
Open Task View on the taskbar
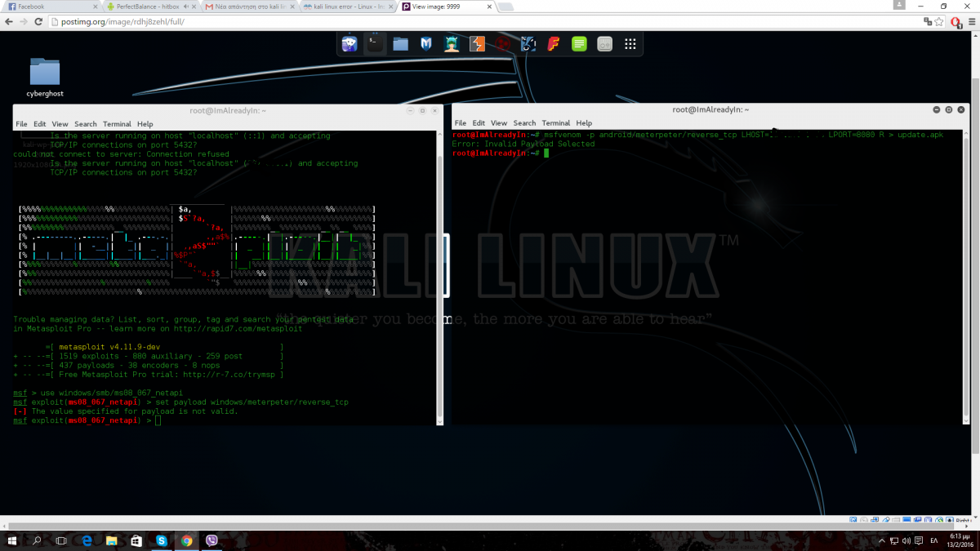pos(62,540)
